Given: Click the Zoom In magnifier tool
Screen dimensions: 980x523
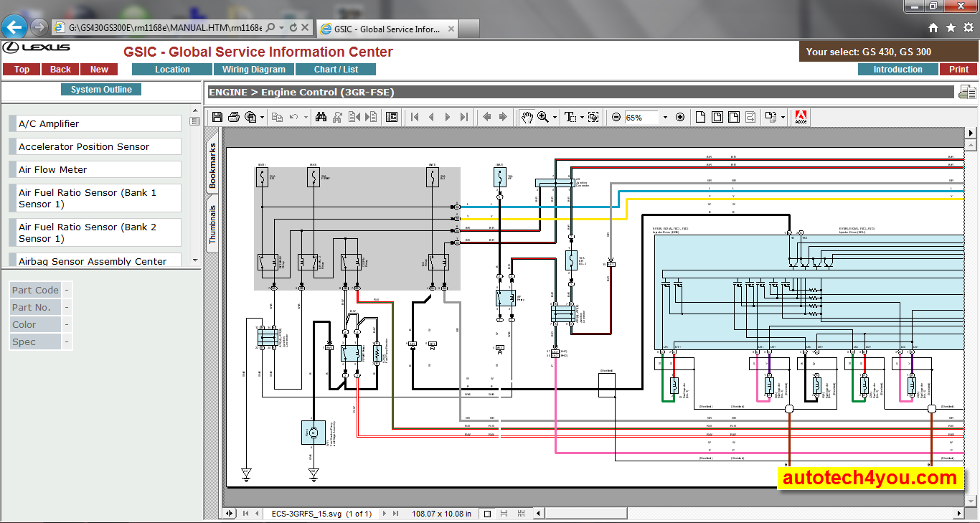Looking at the screenshot, I should 543,117.
